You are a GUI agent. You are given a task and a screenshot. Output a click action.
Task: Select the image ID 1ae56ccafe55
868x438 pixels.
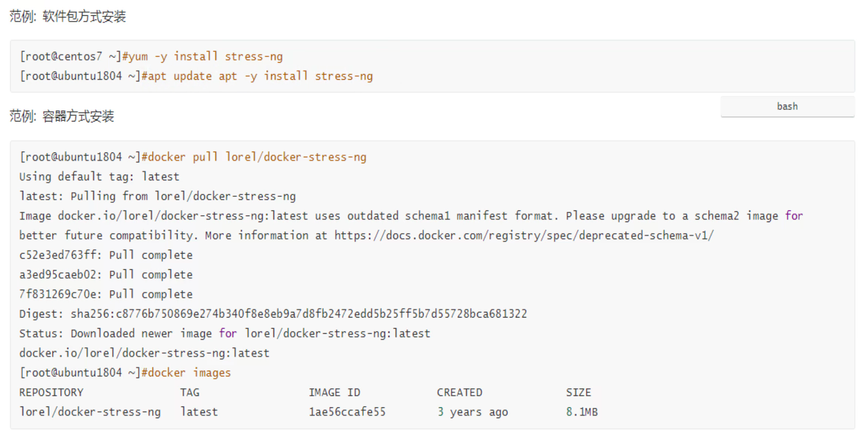coord(347,412)
